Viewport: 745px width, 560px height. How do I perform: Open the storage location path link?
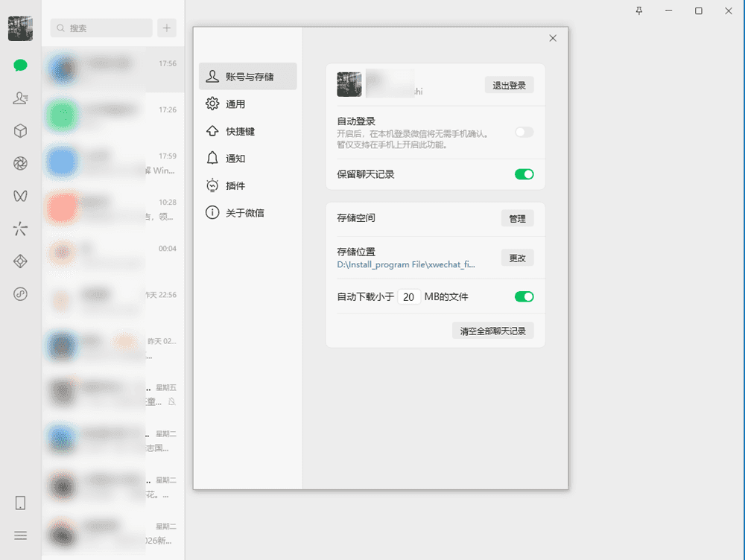click(406, 264)
